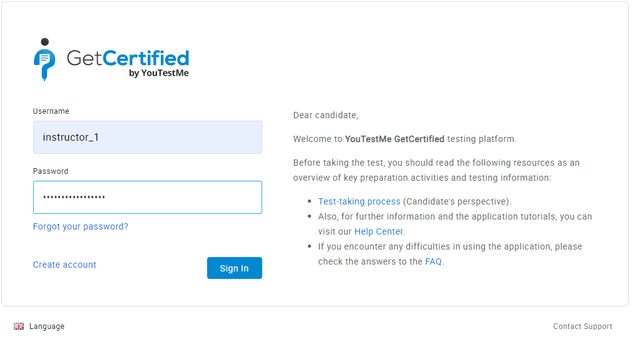Image resolution: width=632 pixels, height=364 pixels.
Task: Click the Username field label
Action: 51,111
